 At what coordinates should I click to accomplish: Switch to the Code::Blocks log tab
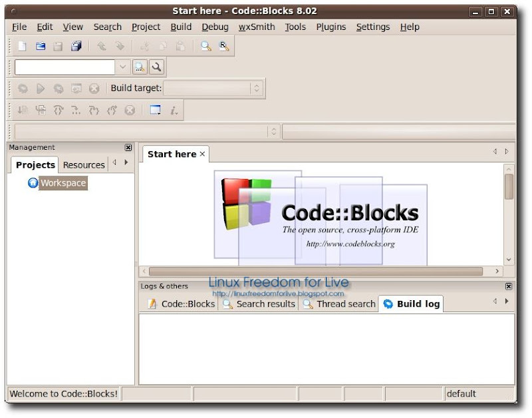tap(182, 304)
